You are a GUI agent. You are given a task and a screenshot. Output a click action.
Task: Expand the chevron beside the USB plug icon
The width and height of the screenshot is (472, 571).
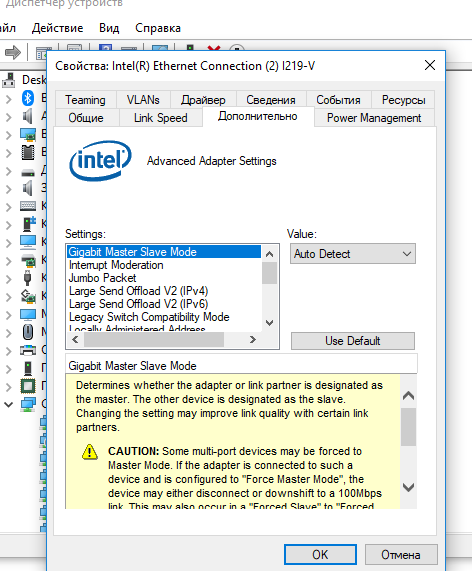tap(9, 279)
